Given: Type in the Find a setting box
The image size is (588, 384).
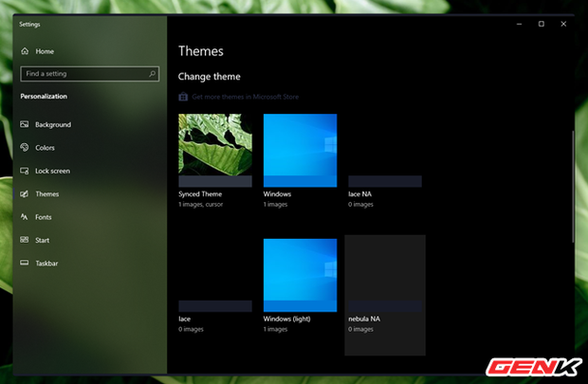Looking at the screenshot, I should click(81, 73).
